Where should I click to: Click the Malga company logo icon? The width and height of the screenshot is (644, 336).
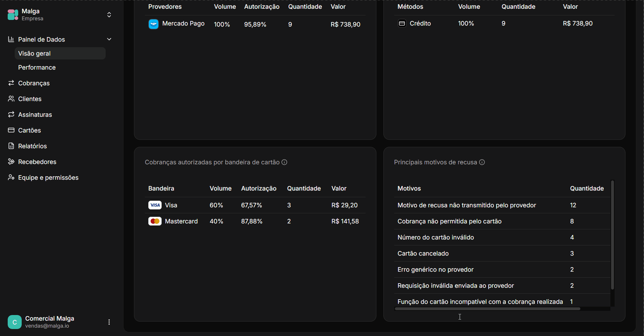pos(13,15)
